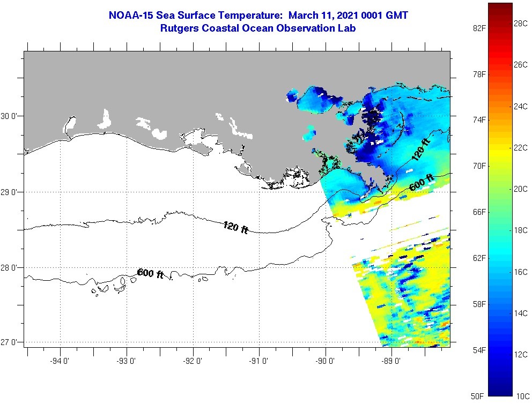Click the 58F colorbar label

tap(479, 304)
